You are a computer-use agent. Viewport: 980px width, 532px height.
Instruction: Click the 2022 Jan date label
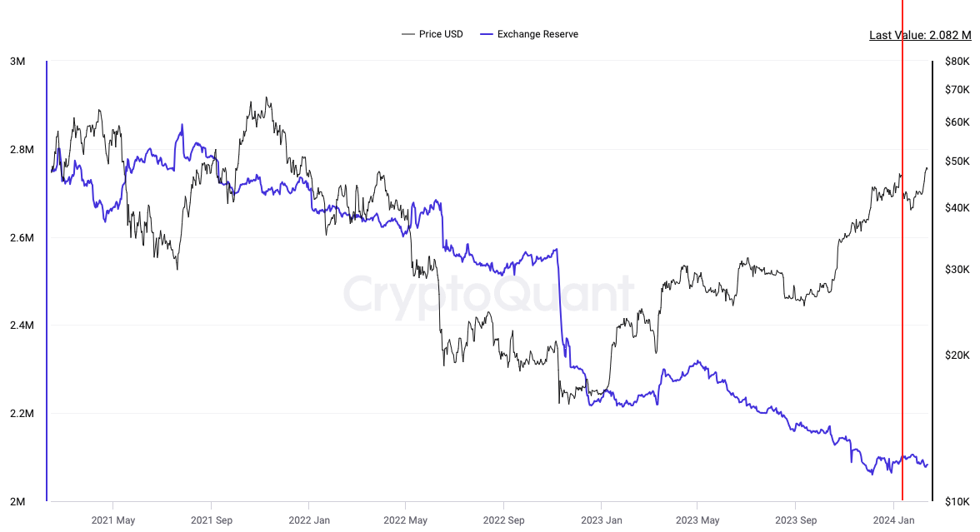coord(308,520)
